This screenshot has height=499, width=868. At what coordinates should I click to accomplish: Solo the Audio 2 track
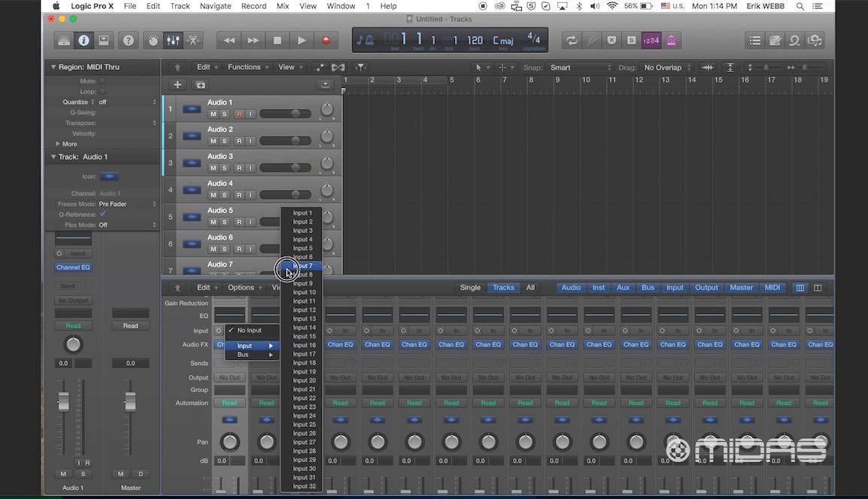(x=224, y=141)
